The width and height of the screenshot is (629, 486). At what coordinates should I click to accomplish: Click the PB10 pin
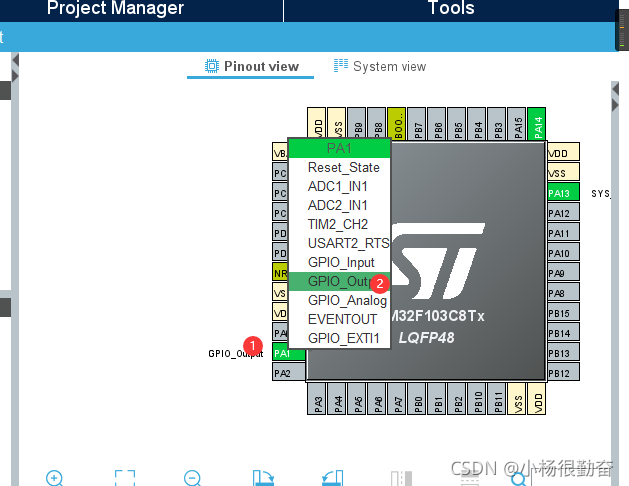click(477, 399)
